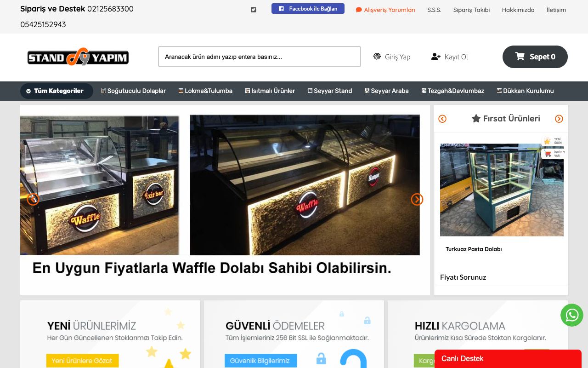Viewport: 588px width, 368px height.
Task: Open the Sepet 0 cart button
Action: click(x=535, y=57)
